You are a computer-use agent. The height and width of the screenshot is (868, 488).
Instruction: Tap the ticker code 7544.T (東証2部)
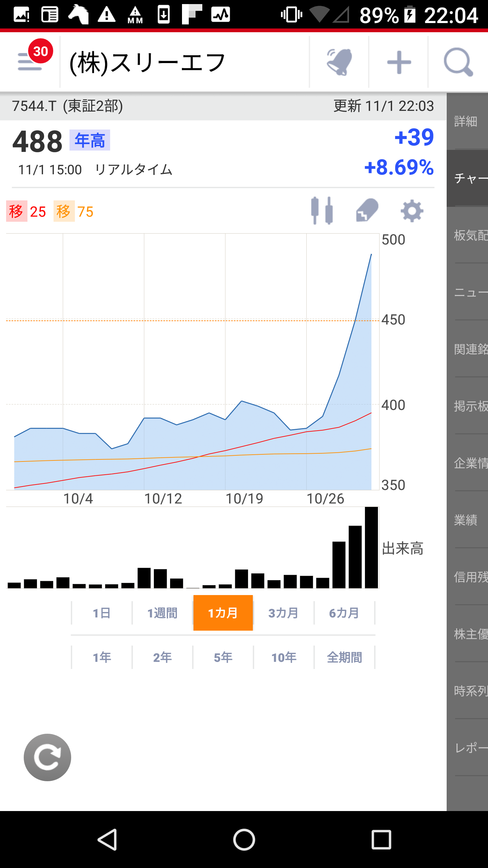click(67, 106)
